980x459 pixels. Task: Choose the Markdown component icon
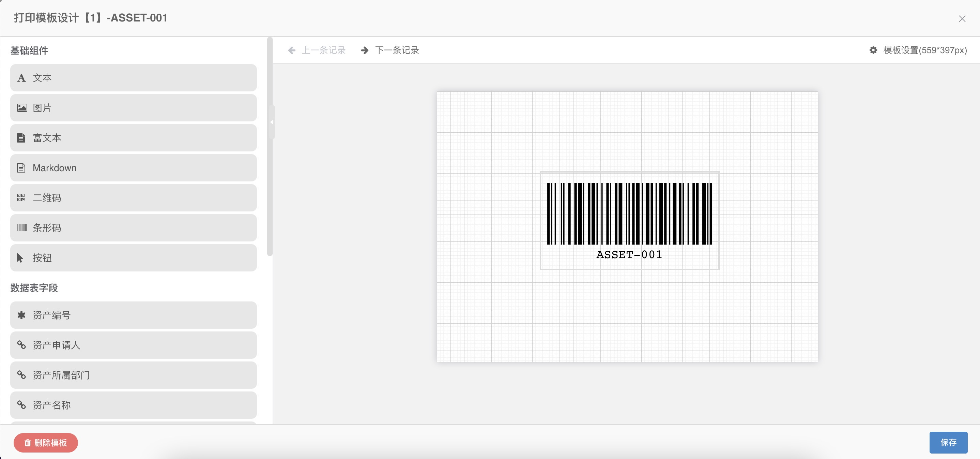coord(21,168)
